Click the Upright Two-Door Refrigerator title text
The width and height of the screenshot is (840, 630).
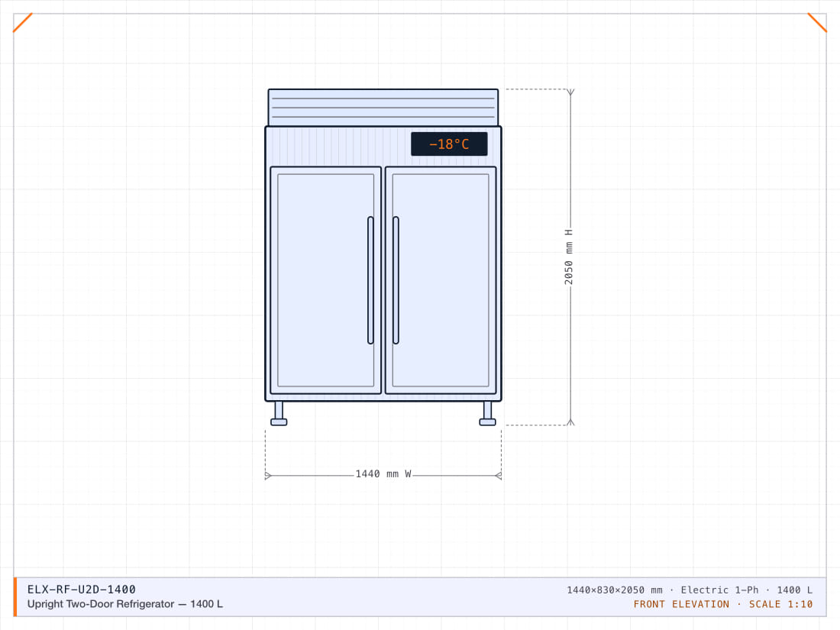click(124, 604)
